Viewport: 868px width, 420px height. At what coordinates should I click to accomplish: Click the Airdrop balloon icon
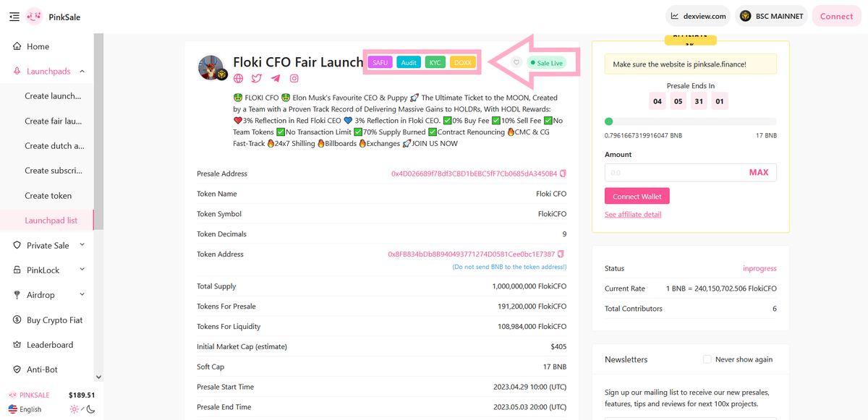(17, 295)
